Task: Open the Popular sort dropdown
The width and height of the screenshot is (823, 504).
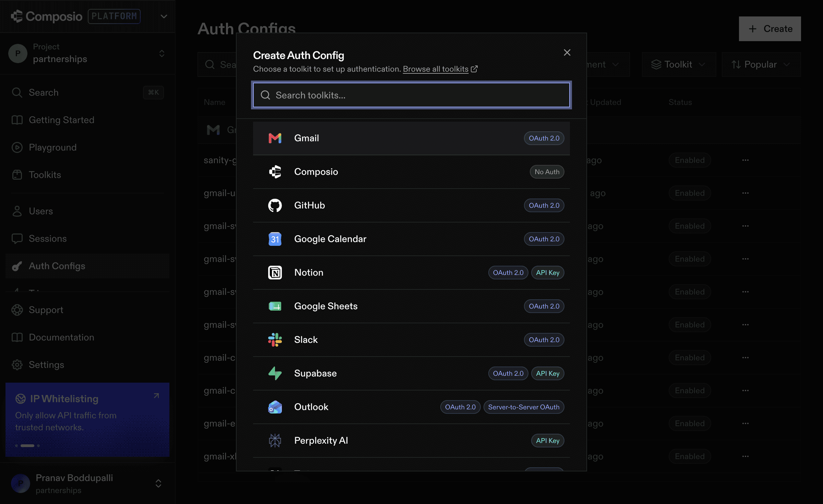Action: click(761, 64)
